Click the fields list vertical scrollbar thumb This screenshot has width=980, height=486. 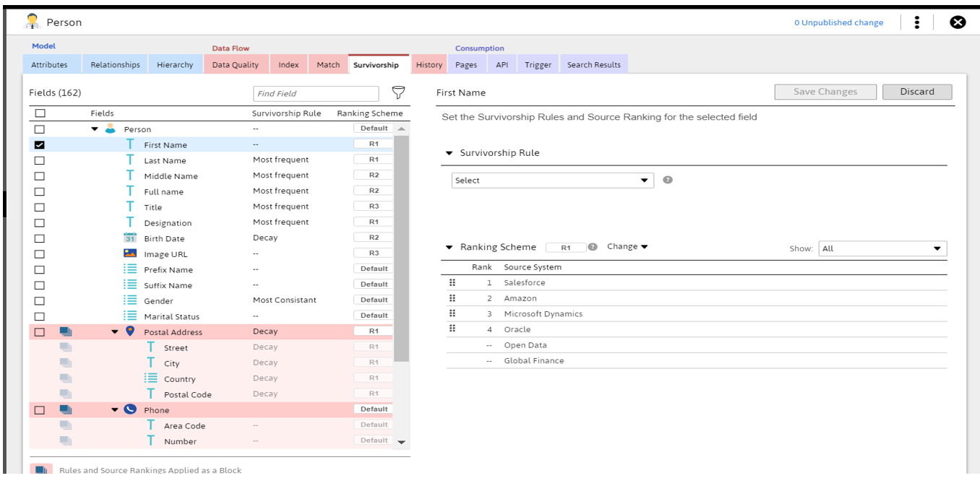(x=401, y=248)
